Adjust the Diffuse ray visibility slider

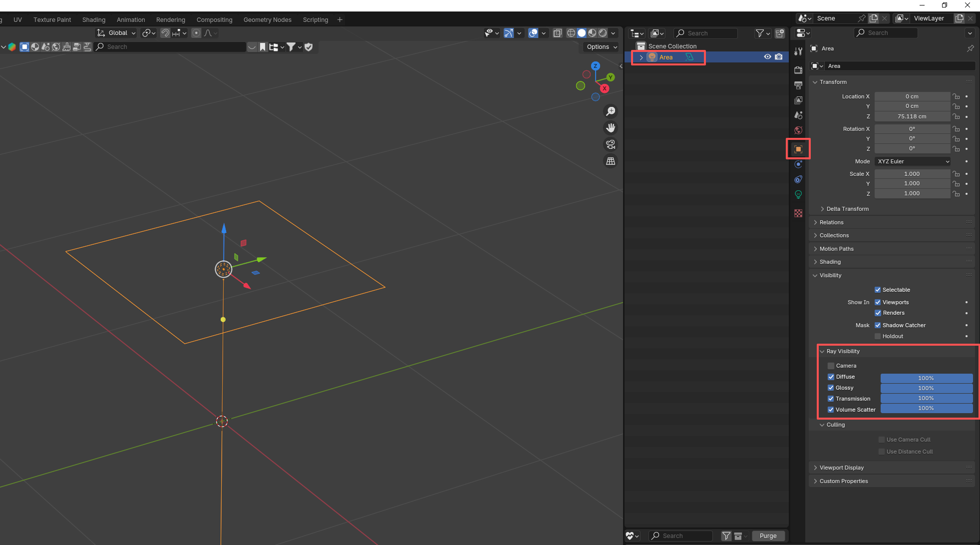(926, 378)
